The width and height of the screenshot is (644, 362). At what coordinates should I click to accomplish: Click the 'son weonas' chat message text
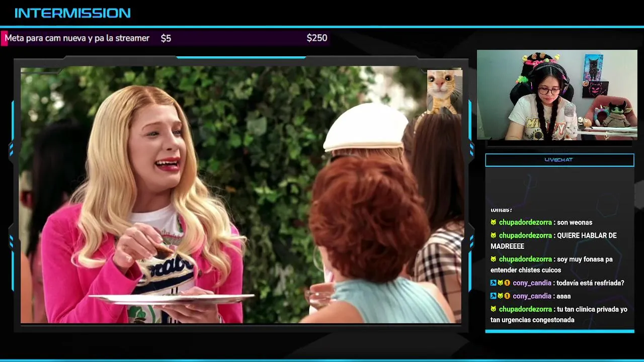coord(575,222)
